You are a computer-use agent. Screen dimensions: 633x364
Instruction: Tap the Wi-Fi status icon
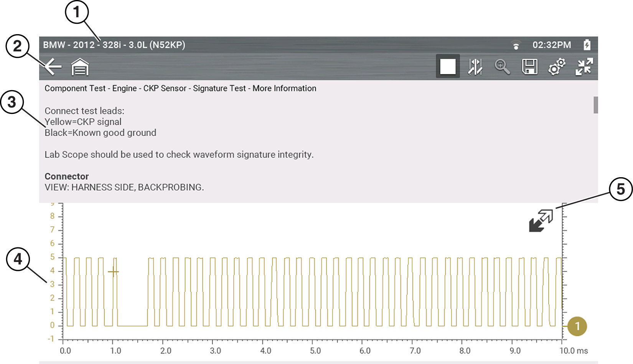[x=516, y=45]
